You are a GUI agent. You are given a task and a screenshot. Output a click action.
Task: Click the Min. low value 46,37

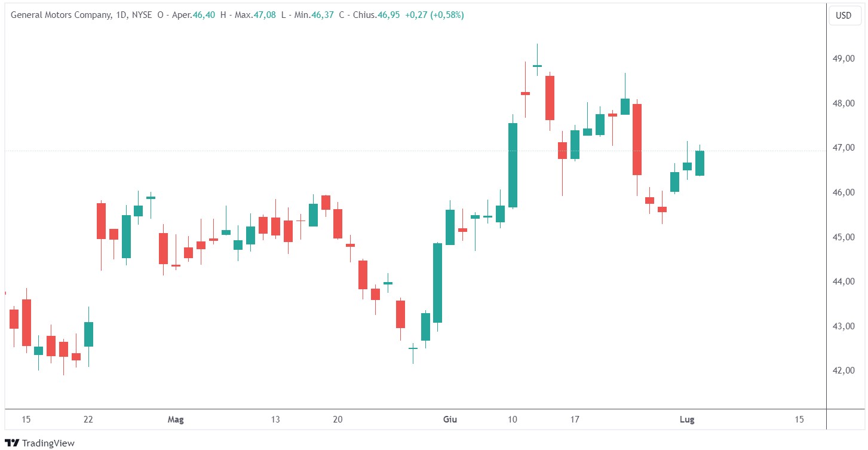323,15
